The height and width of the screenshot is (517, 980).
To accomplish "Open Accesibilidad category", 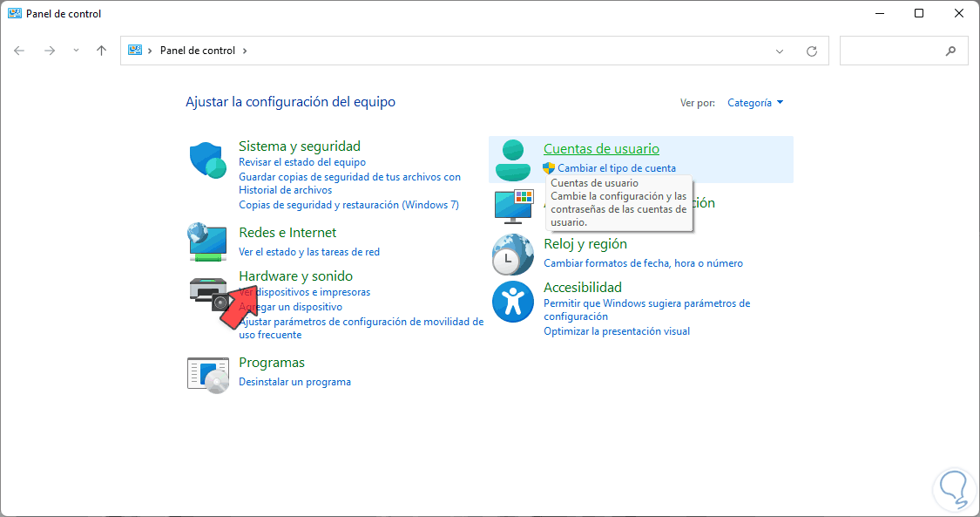I will [x=583, y=288].
